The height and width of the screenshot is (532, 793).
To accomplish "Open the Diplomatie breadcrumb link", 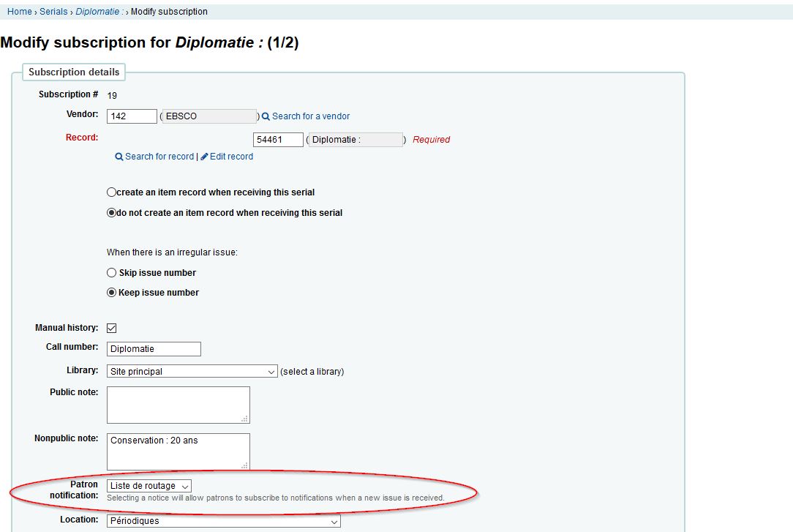I will pyautogui.click(x=99, y=12).
